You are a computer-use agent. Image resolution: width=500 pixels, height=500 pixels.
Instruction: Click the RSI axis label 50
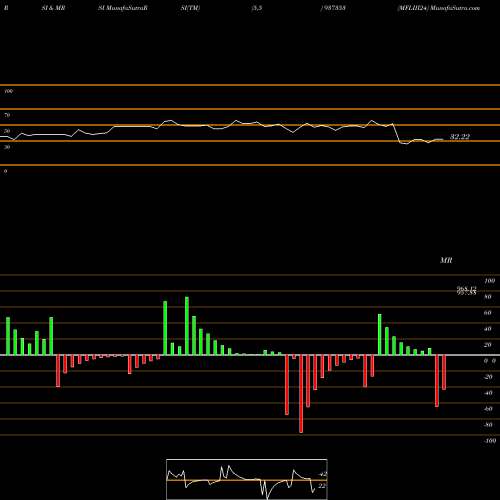point(7,131)
